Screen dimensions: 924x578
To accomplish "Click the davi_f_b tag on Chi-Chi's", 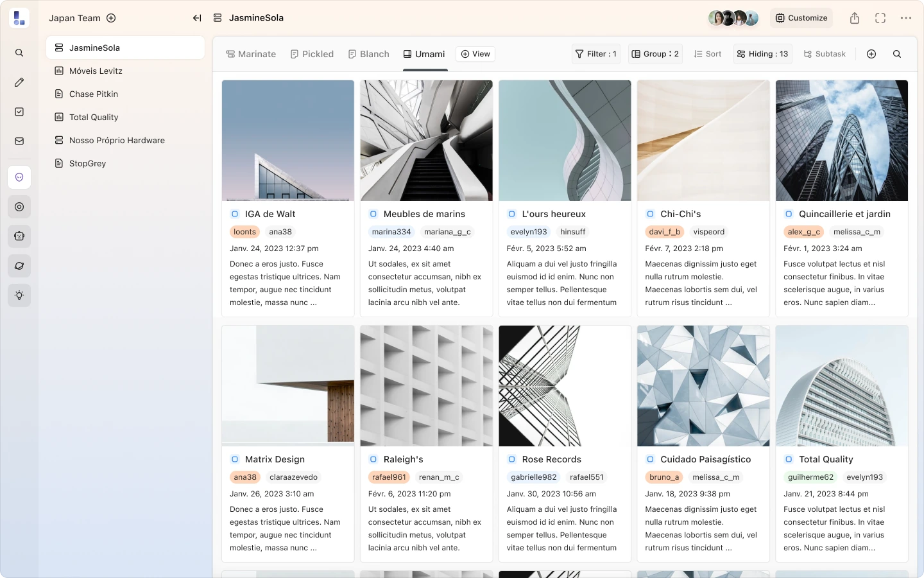I will (x=664, y=232).
